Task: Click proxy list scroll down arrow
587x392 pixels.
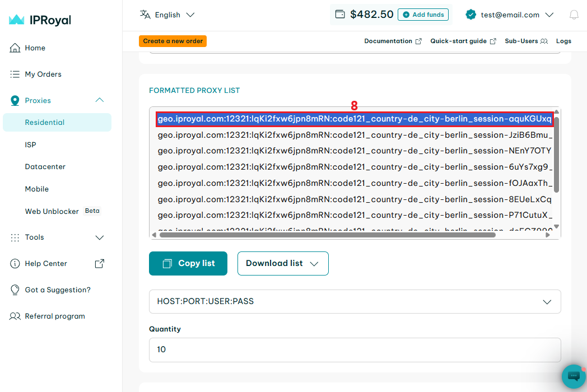Action: click(x=557, y=226)
